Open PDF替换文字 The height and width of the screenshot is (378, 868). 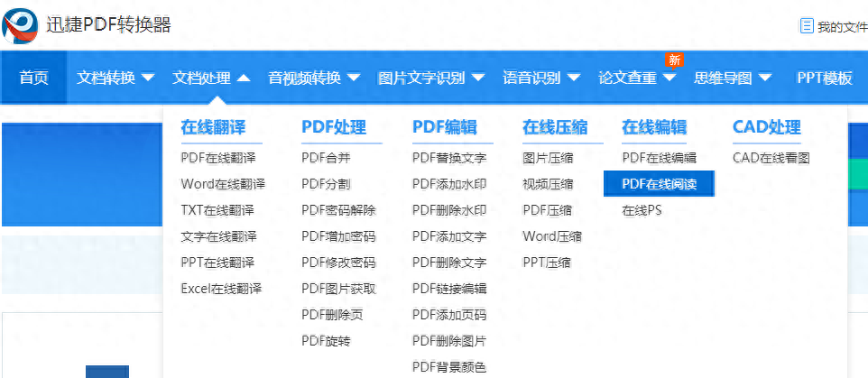click(x=449, y=158)
